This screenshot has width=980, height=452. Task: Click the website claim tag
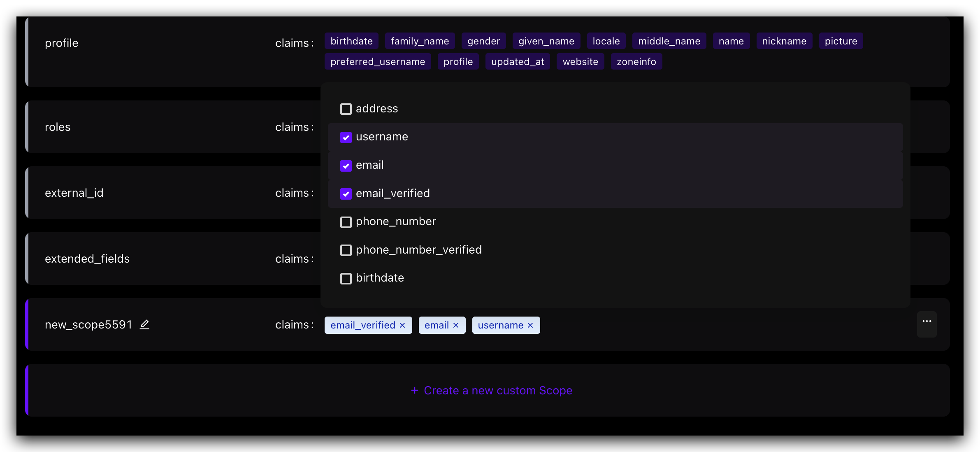pyautogui.click(x=580, y=61)
